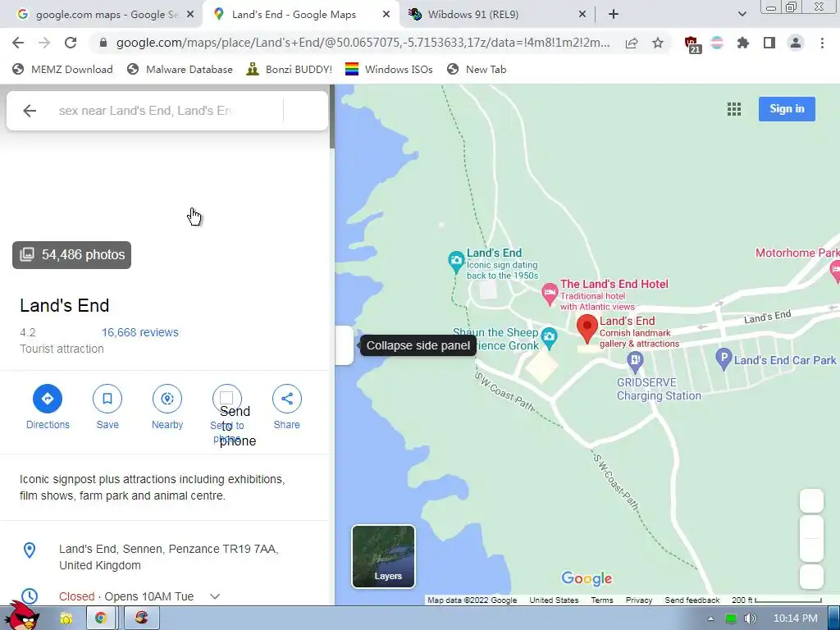The height and width of the screenshot is (630, 840).
Task: Open the 54,486 photos gallery
Action: (72, 255)
